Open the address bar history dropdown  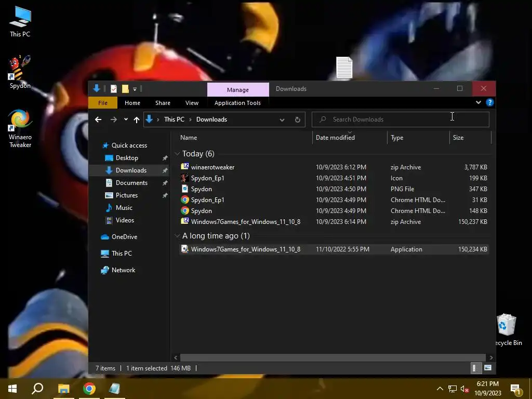click(x=282, y=120)
